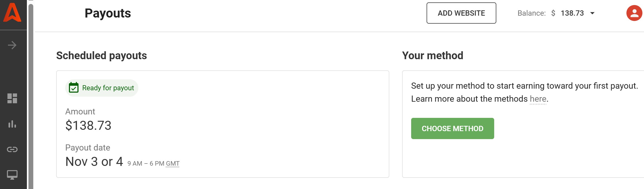Click the 138.73 balance value in the header

pyautogui.click(x=572, y=13)
